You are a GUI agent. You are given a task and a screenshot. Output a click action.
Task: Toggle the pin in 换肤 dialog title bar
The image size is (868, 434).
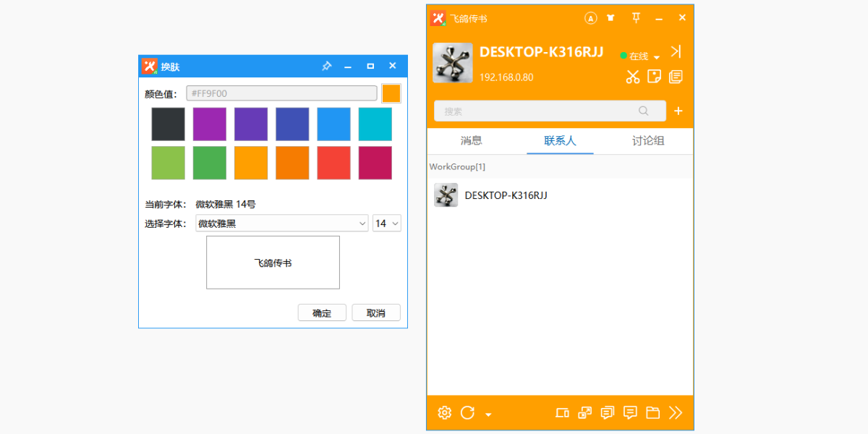click(326, 66)
